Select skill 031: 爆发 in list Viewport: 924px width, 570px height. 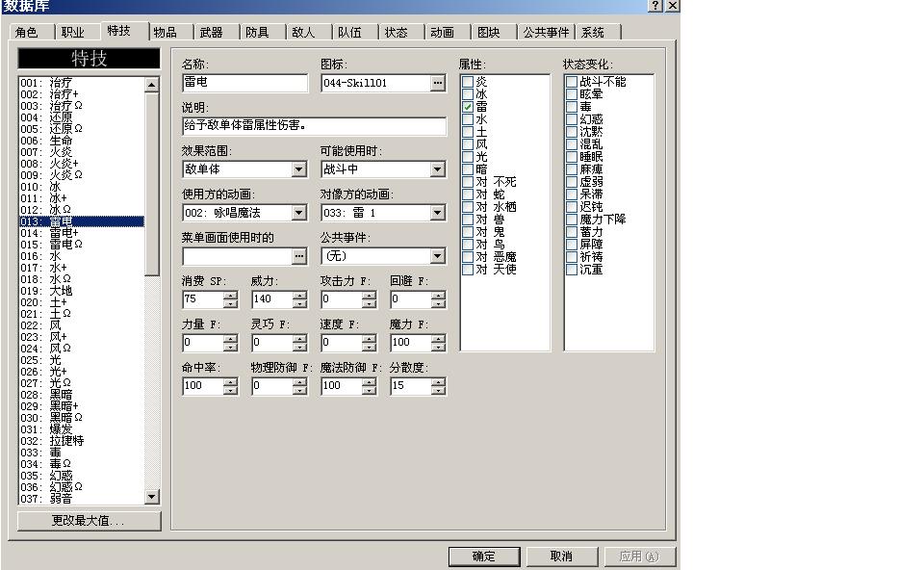[82, 429]
